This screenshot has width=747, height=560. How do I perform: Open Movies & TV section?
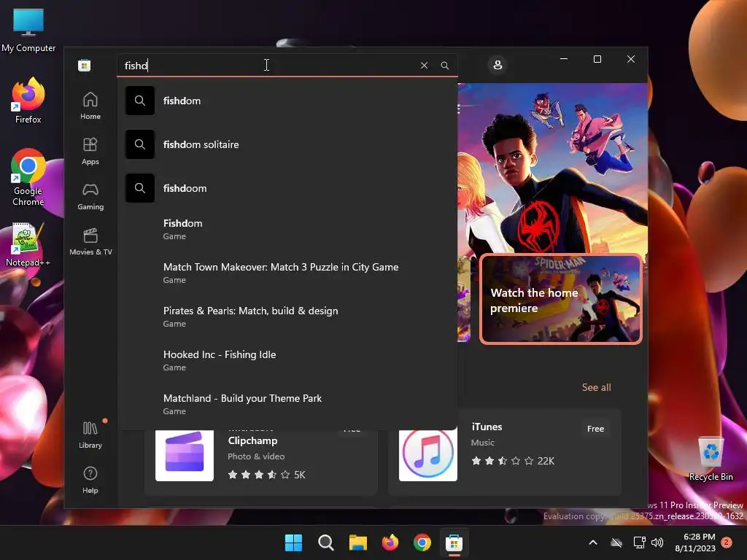pyautogui.click(x=90, y=241)
